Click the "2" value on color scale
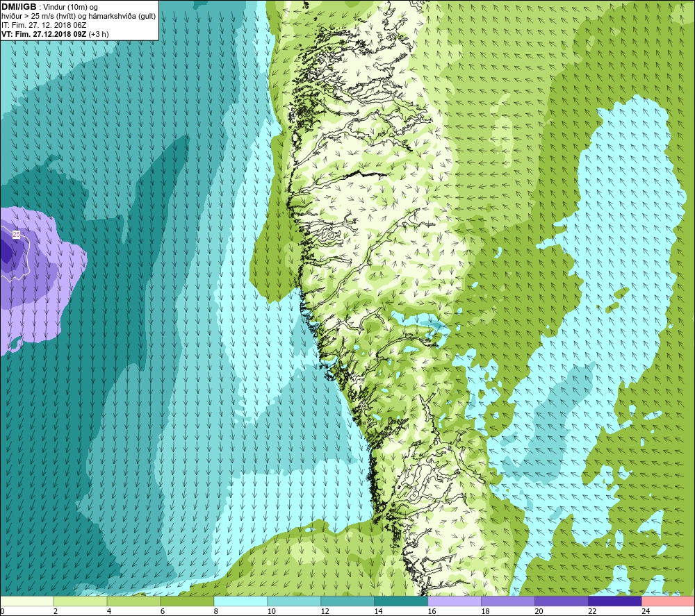This screenshot has height=616, width=695. [x=56, y=611]
